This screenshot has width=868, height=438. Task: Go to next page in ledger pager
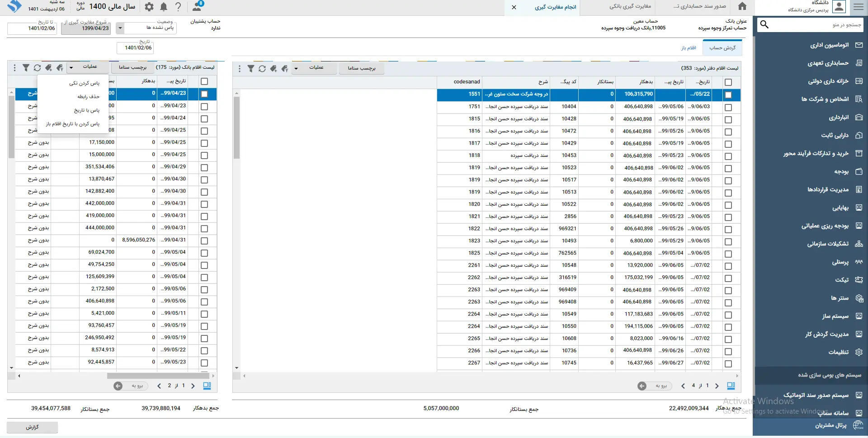point(717,386)
